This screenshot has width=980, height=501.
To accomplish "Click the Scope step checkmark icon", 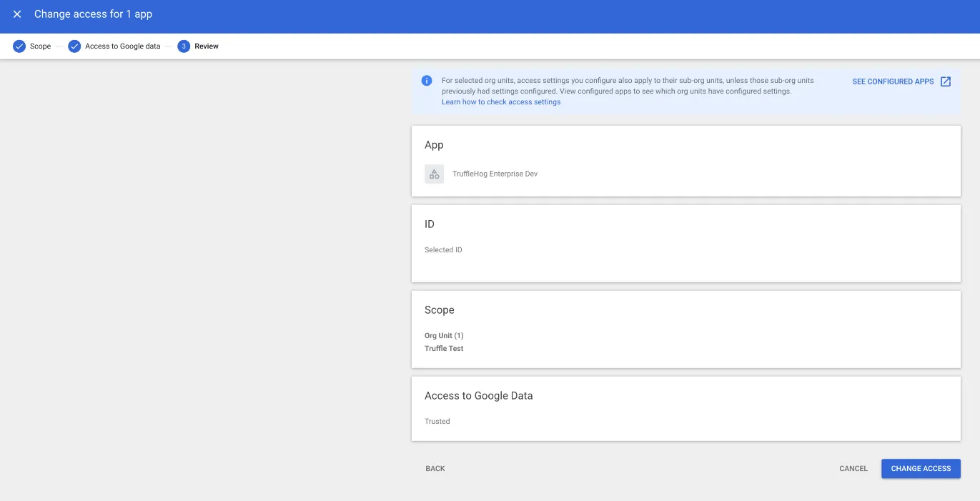I will [19, 46].
